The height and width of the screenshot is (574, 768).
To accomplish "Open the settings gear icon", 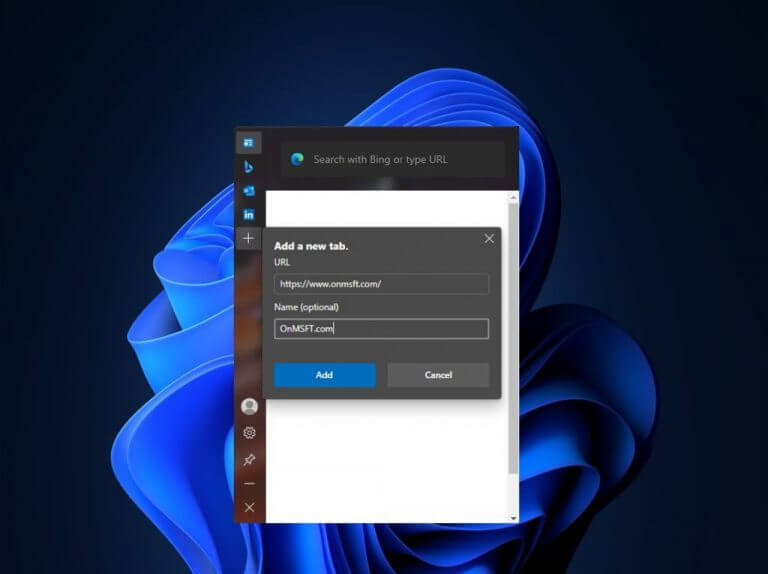I will [249, 433].
